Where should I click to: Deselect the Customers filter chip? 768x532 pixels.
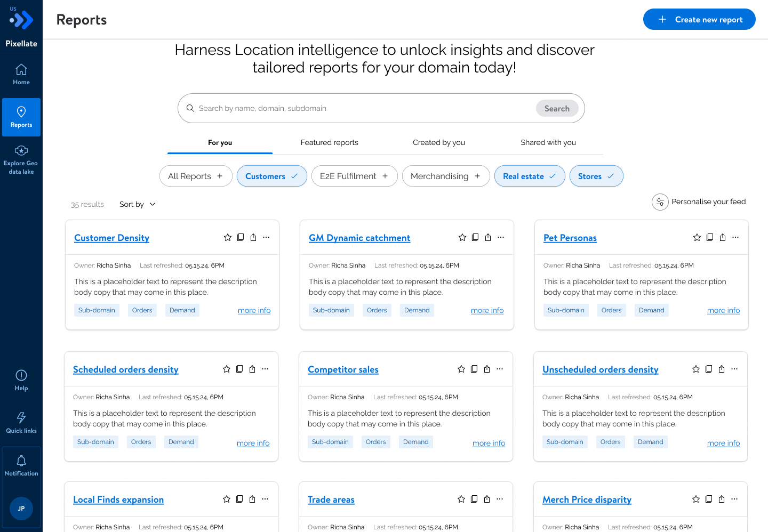pyautogui.click(x=272, y=176)
